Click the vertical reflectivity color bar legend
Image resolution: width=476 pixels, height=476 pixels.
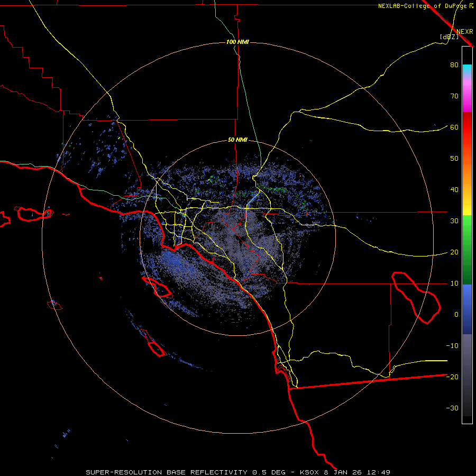[467, 235]
